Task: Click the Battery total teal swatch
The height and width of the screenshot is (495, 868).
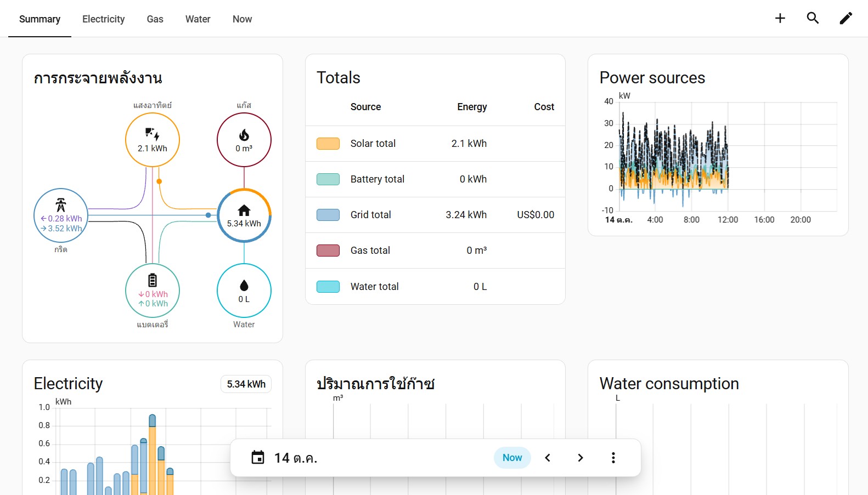Action: click(328, 179)
